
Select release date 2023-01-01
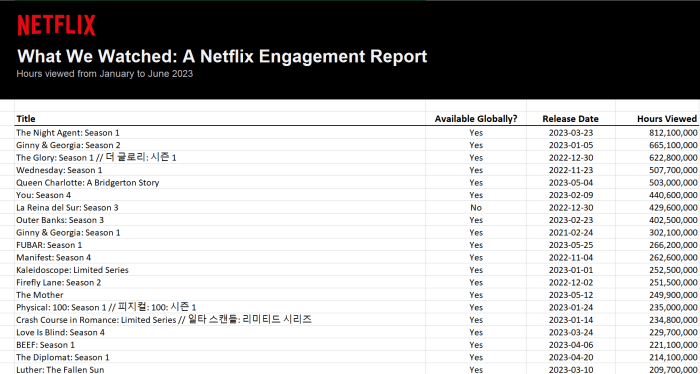pos(571,270)
